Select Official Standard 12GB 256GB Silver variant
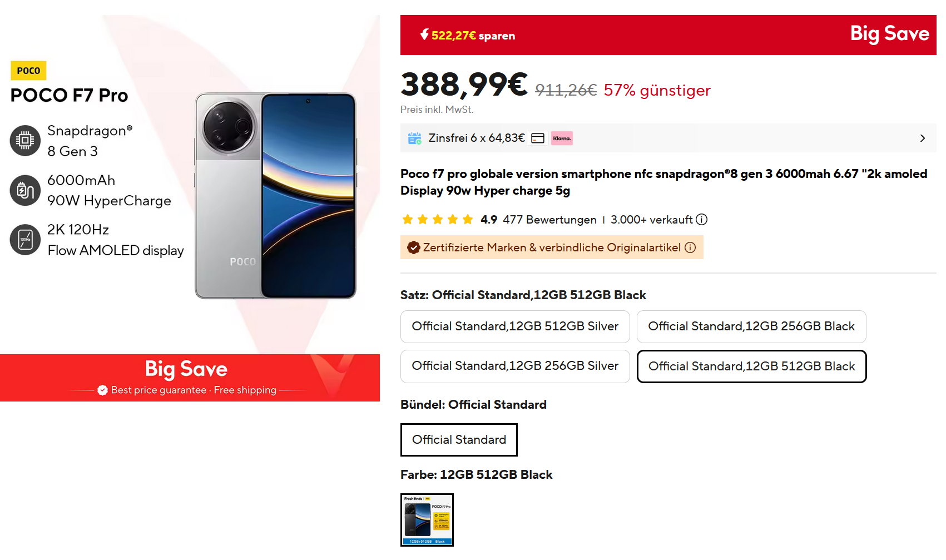 515,366
